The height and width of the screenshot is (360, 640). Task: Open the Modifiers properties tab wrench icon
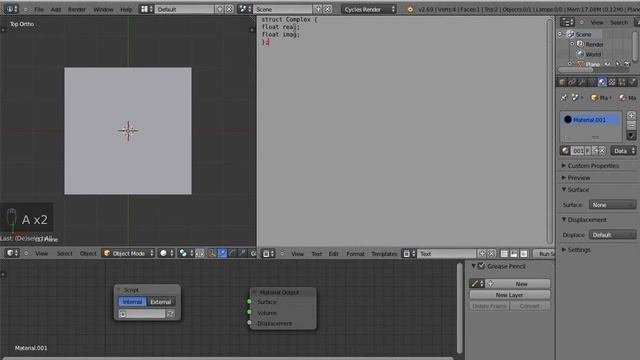[x=582, y=82]
